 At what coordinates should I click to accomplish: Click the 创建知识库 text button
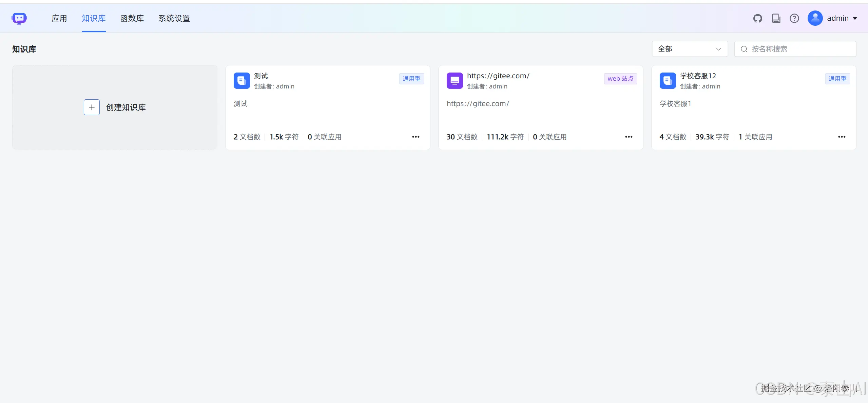(126, 107)
